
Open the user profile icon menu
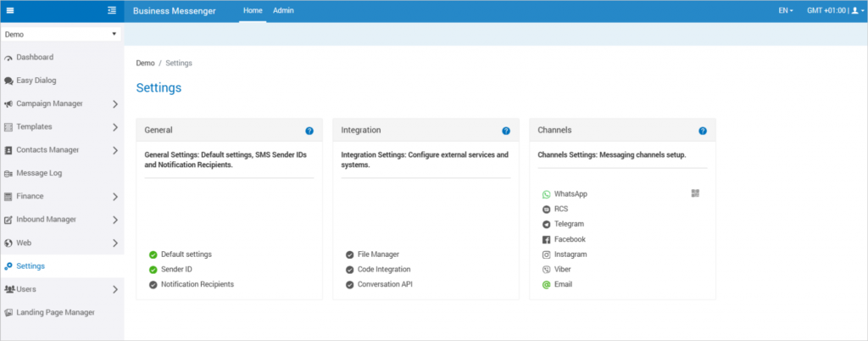coord(854,11)
